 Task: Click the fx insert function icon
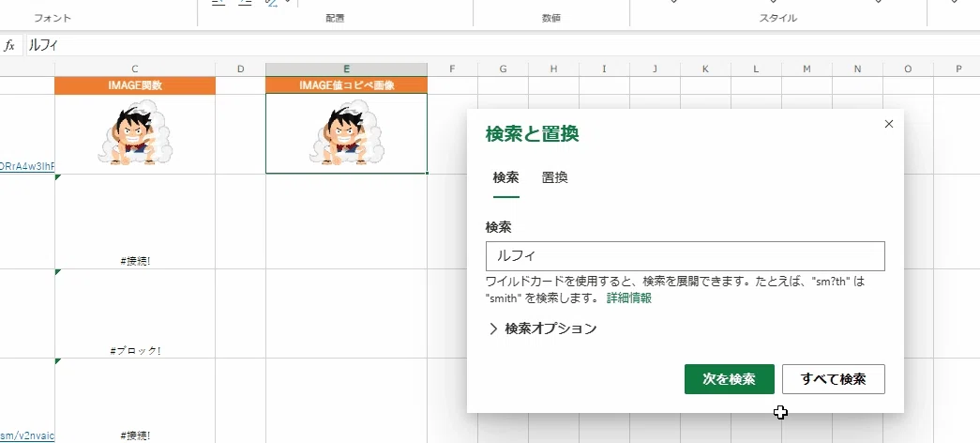click(10, 45)
